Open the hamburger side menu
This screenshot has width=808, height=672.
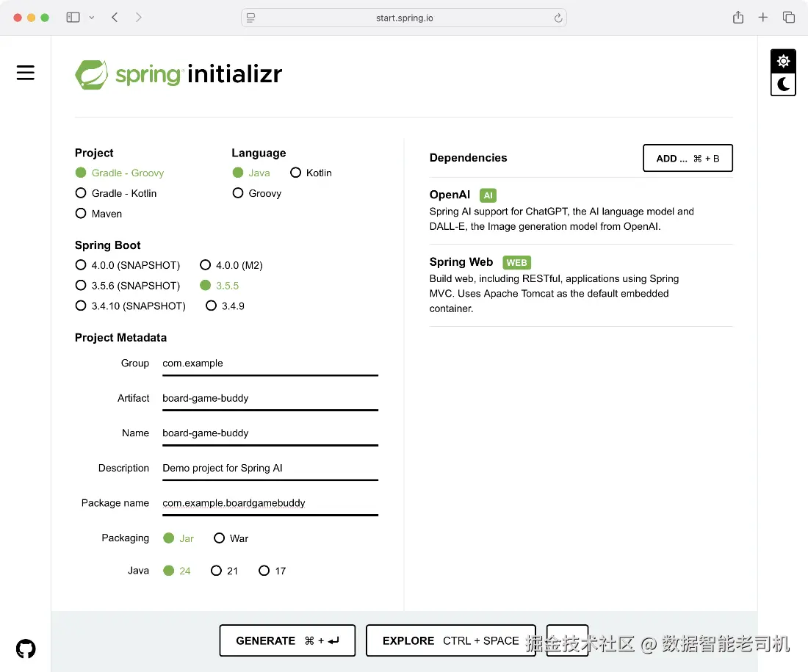tap(25, 73)
